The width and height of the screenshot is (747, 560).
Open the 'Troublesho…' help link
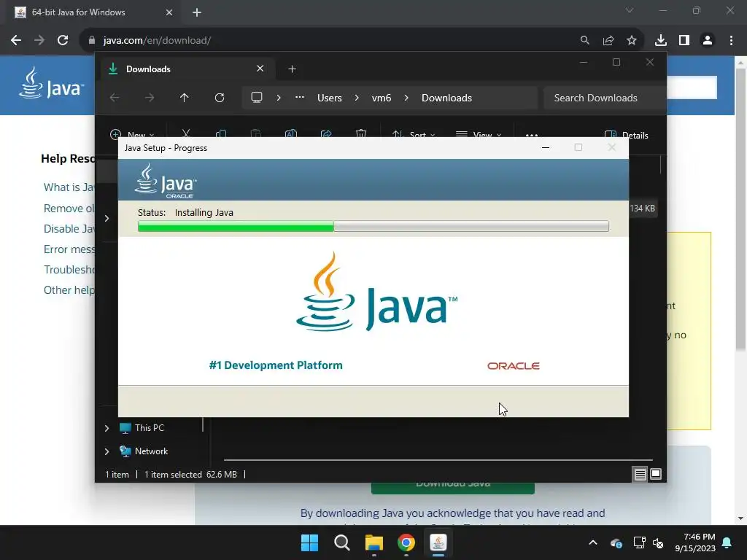point(69,270)
